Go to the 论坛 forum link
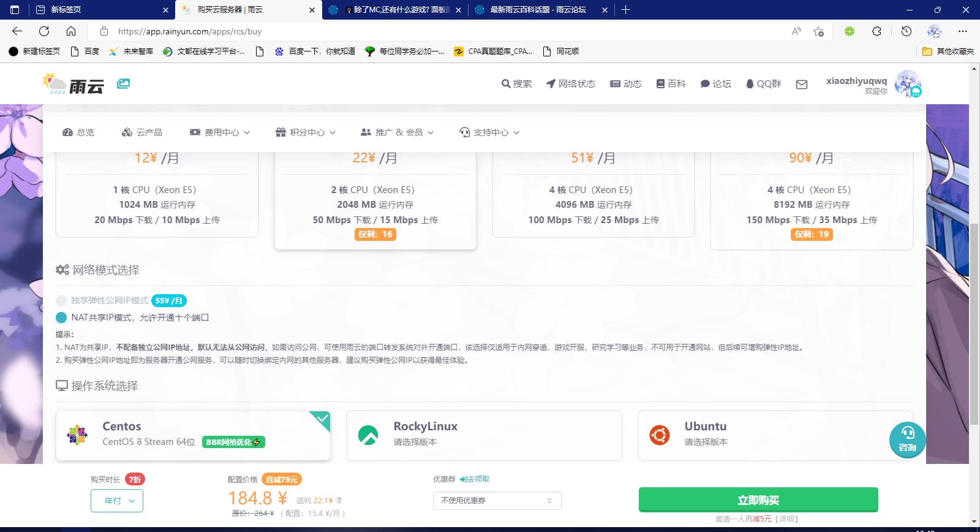This screenshot has width=980, height=532. pos(715,84)
